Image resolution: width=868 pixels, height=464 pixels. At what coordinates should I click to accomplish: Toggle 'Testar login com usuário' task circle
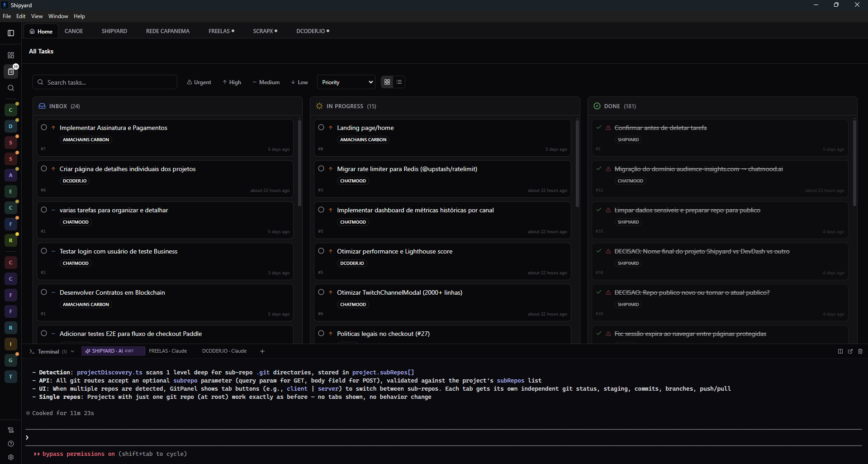click(44, 251)
